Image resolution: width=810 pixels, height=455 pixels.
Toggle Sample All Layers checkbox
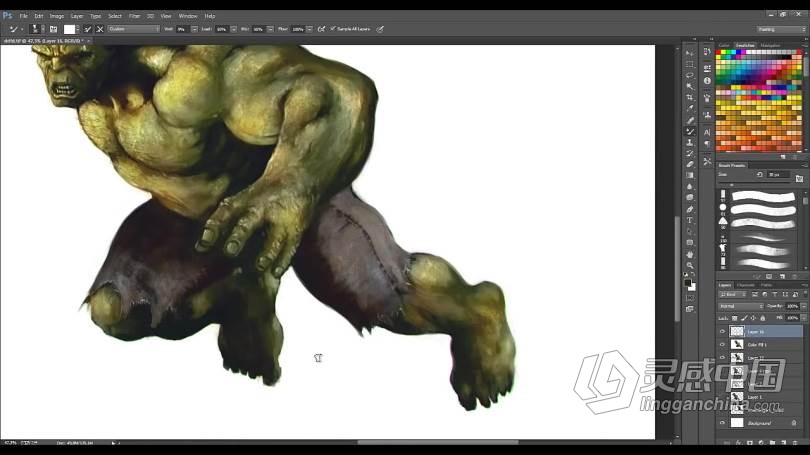click(x=333, y=29)
